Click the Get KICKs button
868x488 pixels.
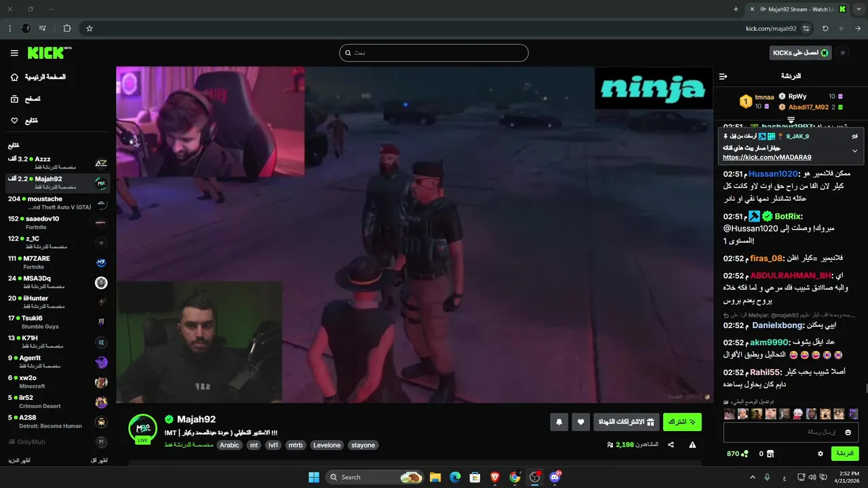pos(800,53)
